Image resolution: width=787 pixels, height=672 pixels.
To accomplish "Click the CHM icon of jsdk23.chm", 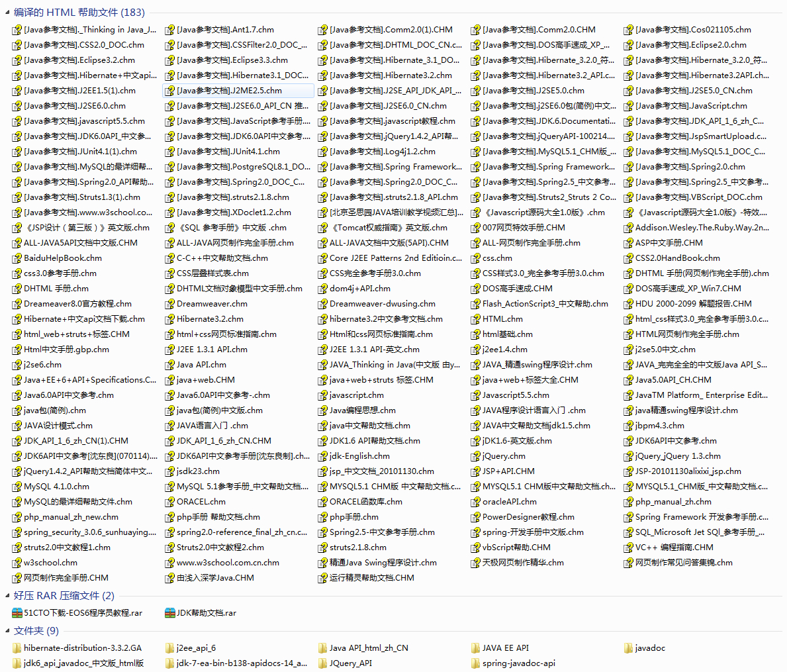I will point(169,472).
